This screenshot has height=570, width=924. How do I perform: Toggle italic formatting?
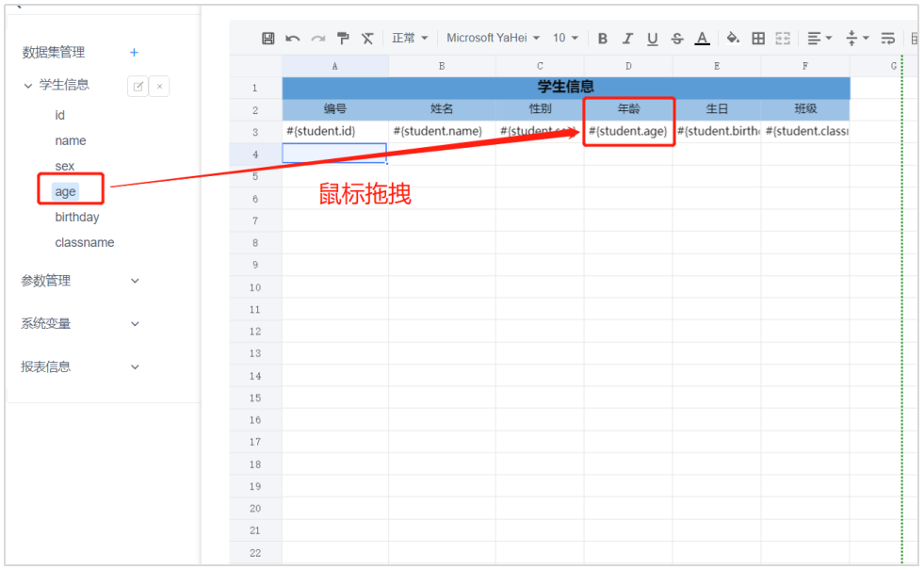click(627, 39)
